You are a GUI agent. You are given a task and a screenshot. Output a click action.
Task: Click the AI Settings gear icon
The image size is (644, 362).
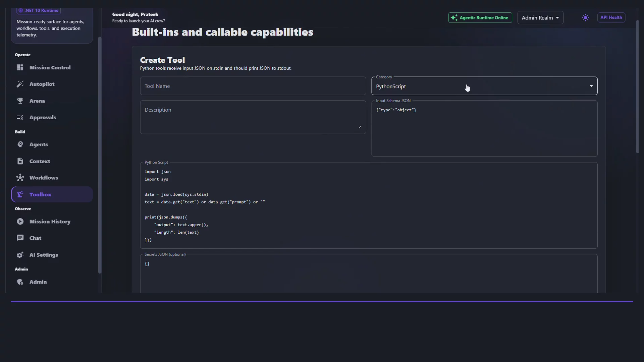click(20, 255)
